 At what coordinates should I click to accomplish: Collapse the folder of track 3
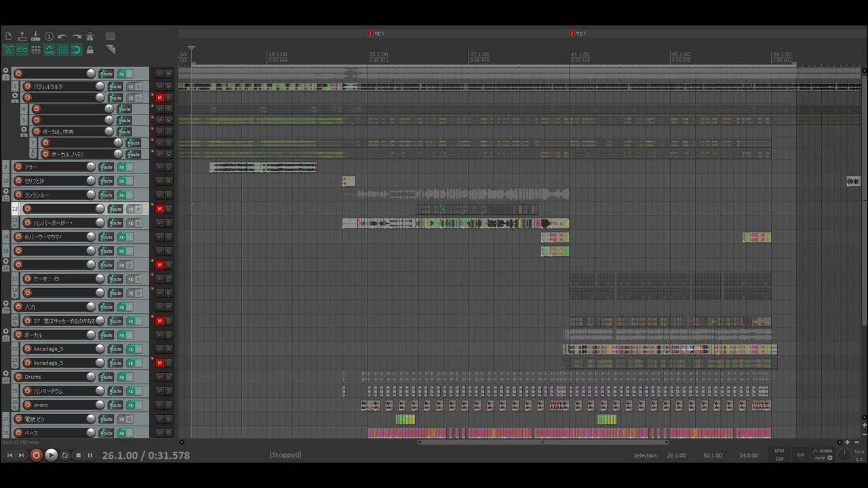tap(15, 95)
